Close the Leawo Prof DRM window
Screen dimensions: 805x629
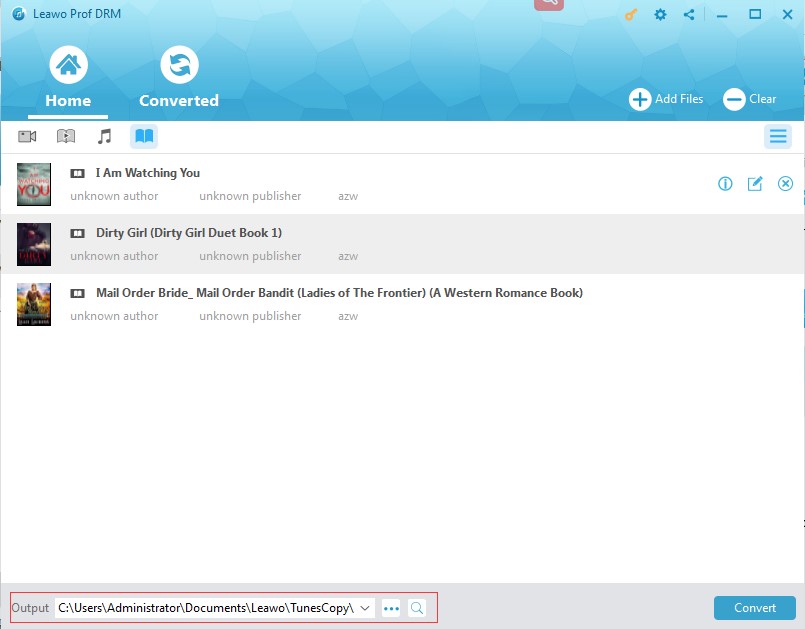(787, 14)
